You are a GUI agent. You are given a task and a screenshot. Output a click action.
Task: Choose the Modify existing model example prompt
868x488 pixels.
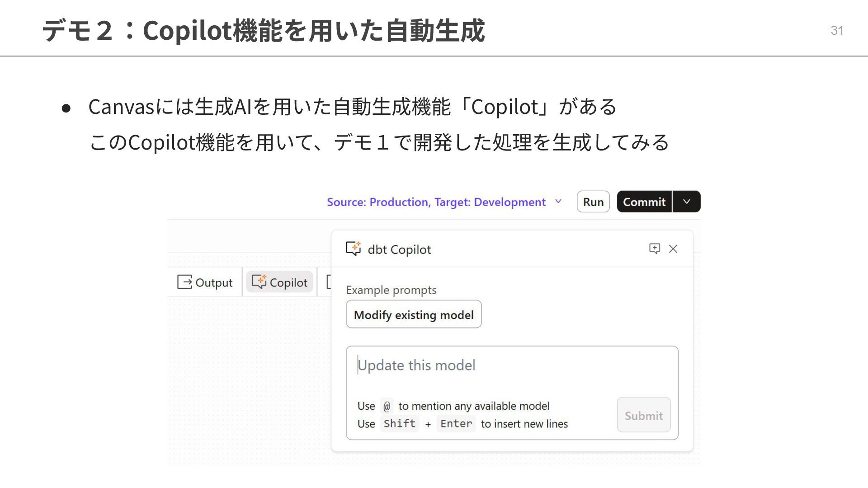pyautogui.click(x=414, y=314)
